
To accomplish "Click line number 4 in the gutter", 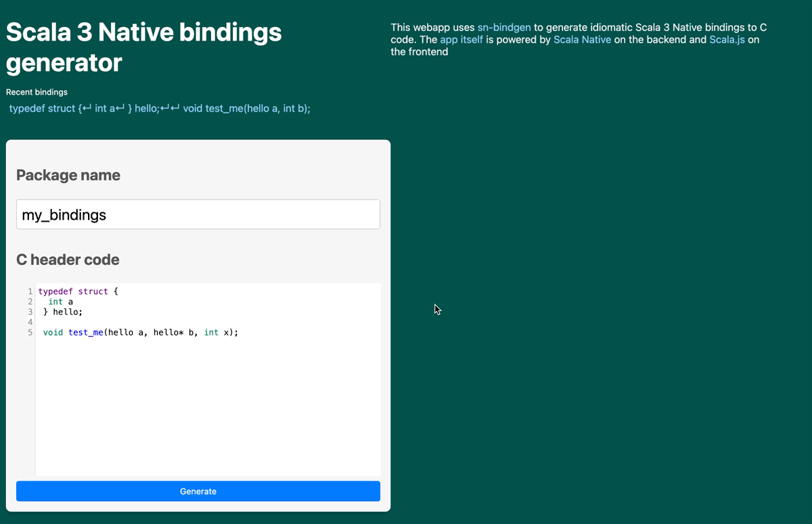I will click(30, 323).
